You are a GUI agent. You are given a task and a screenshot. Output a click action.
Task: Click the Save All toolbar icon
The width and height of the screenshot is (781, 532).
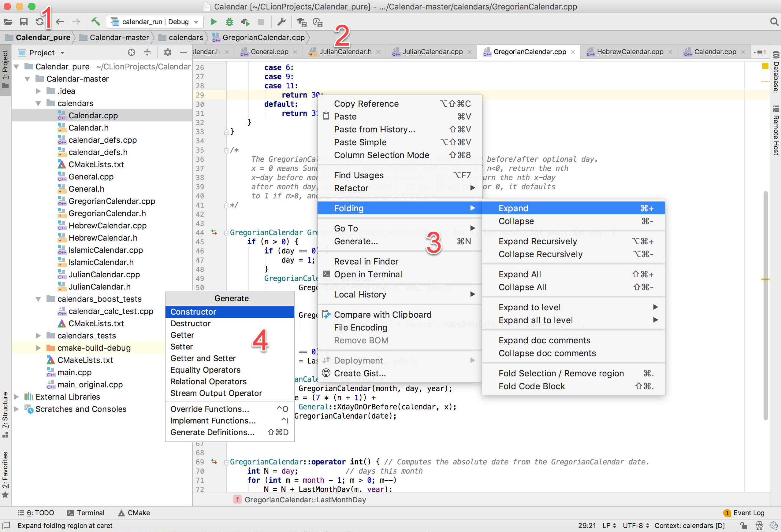click(24, 22)
